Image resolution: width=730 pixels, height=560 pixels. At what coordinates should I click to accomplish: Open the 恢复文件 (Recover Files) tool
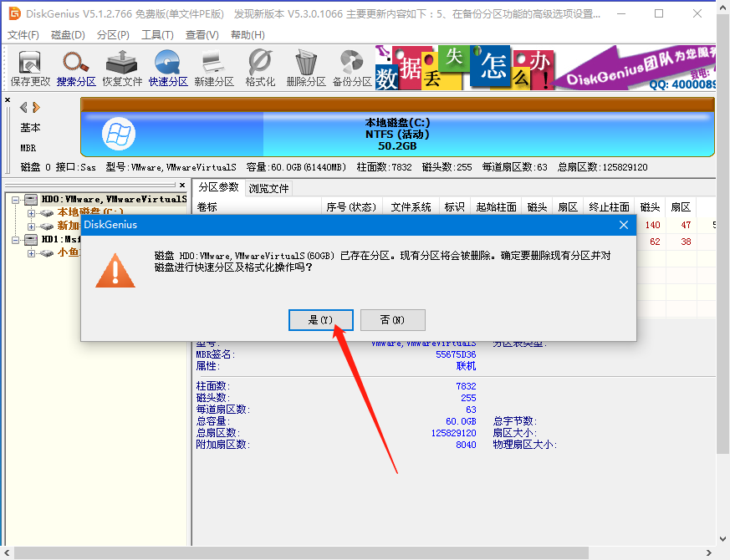click(x=122, y=69)
